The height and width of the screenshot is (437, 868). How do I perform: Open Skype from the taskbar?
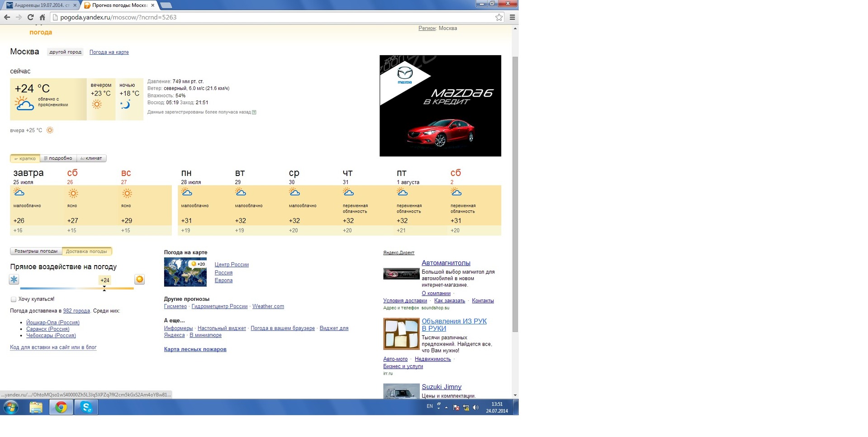point(86,408)
